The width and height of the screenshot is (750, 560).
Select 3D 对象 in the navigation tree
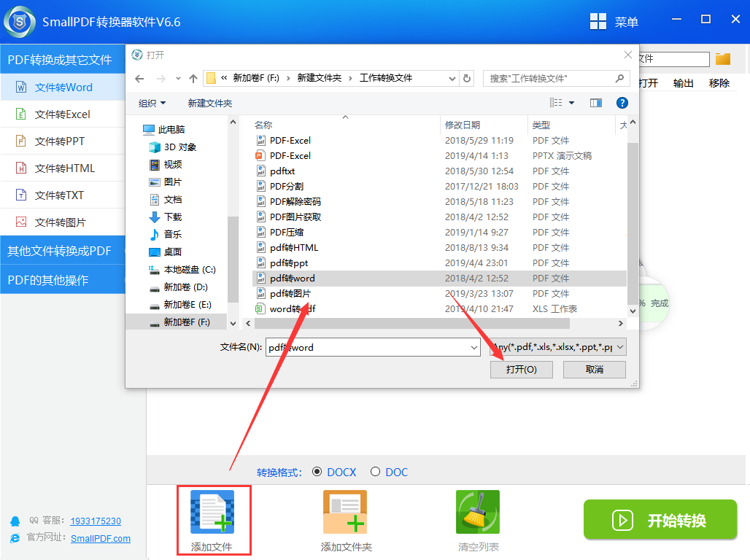173,147
